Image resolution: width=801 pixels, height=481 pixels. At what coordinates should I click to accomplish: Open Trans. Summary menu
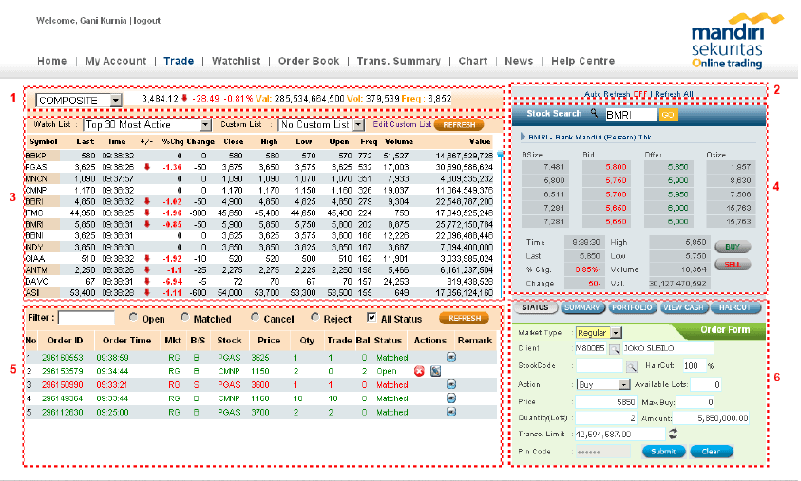(x=398, y=61)
